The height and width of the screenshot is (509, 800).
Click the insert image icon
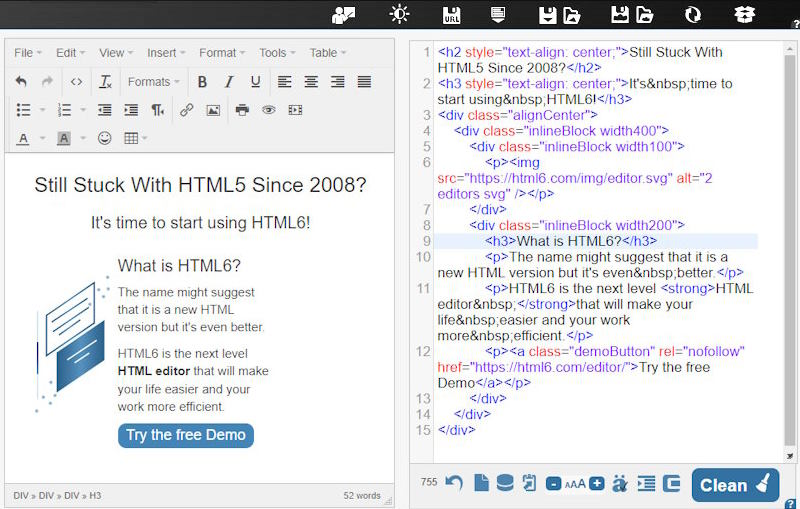[213, 110]
